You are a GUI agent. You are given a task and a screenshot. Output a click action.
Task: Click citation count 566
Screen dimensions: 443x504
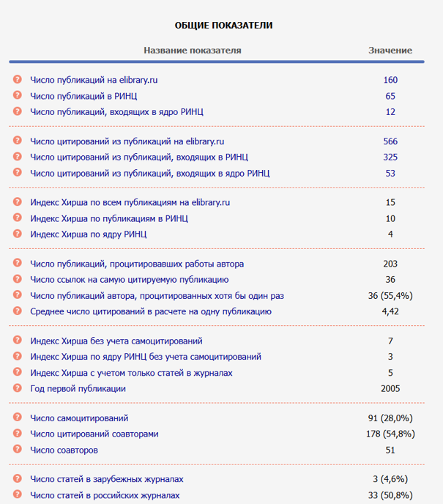tap(390, 141)
